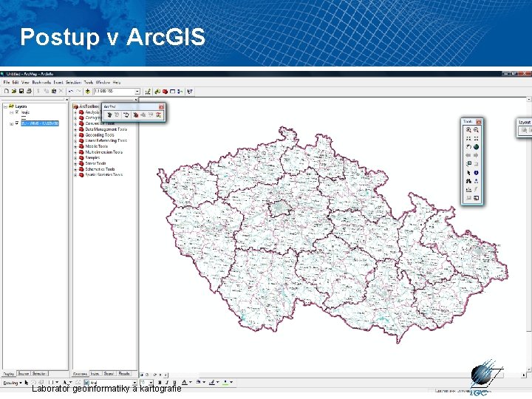
Task: Open the Editor toolbar icon
Action: [148, 92]
